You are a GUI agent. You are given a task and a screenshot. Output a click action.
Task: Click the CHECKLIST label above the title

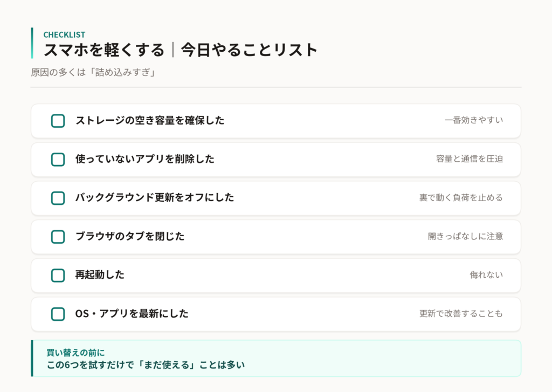point(65,35)
